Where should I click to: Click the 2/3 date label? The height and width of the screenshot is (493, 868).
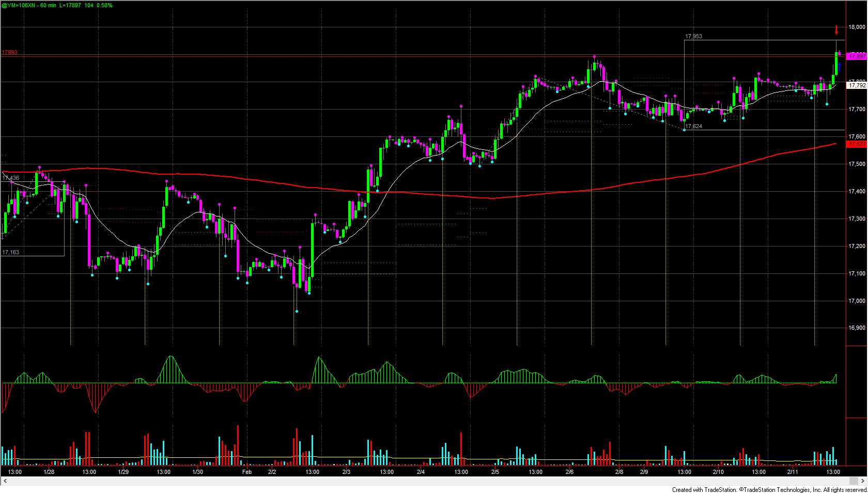[346, 472]
